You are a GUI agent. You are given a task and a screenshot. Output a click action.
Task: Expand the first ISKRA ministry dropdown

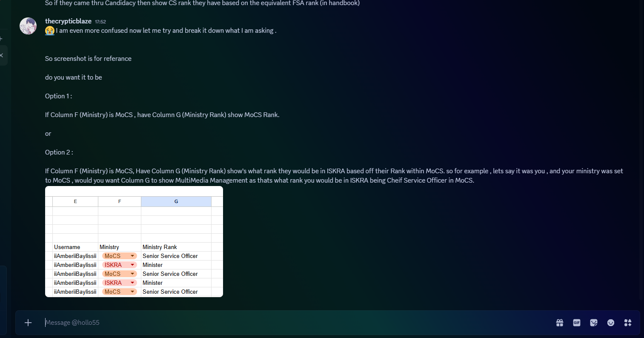[x=132, y=265]
